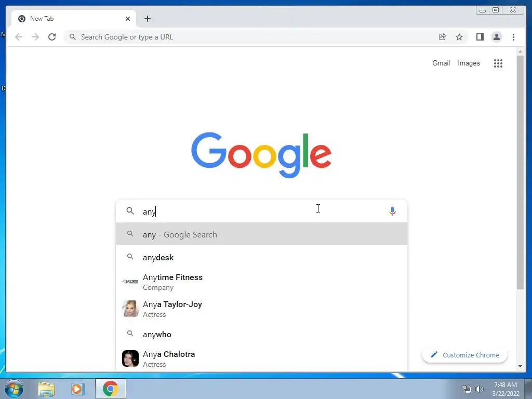Click the Anytime Fitness logo thumbnail

click(x=130, y=282)
